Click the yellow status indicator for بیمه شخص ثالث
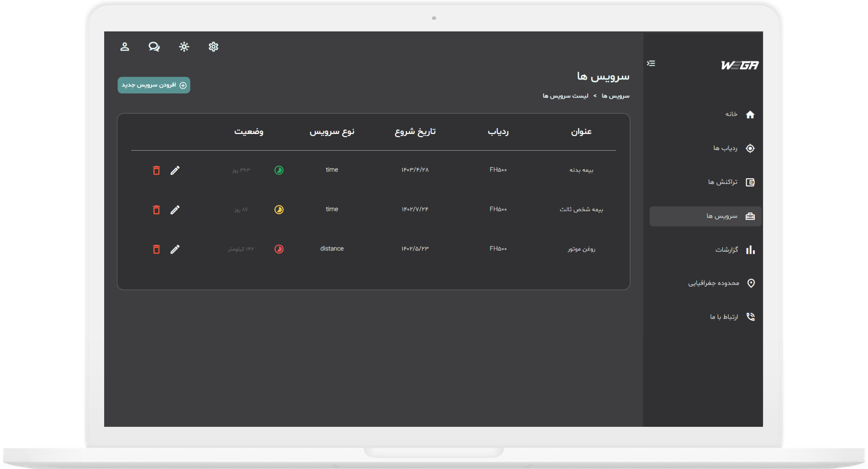The height and width of the screenshot is (469, 868). [x=279, y=210]
